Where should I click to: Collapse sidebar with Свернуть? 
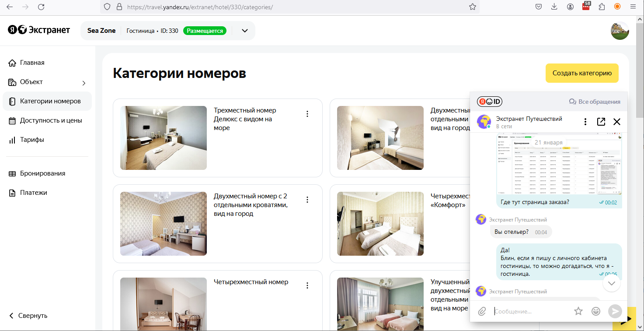(x=28, y=316)
